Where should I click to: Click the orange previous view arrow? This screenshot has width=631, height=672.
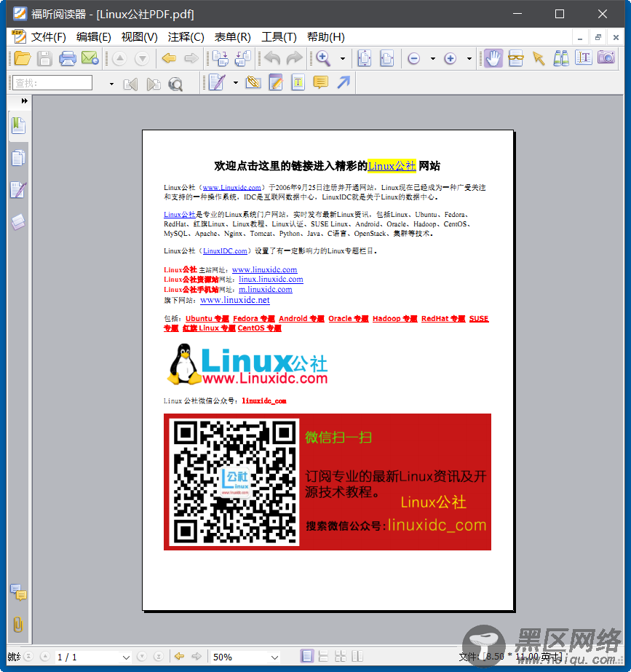(169, 58)
